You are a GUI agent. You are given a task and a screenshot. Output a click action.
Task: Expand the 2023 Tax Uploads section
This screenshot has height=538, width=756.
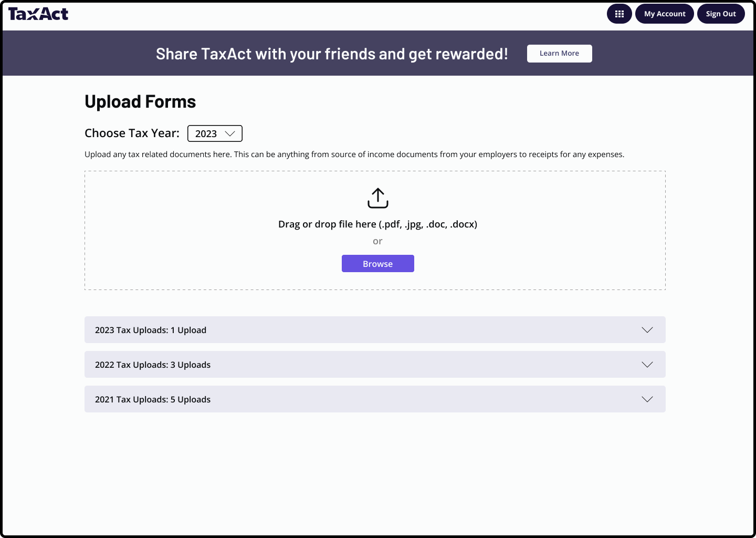coord(375,330)
